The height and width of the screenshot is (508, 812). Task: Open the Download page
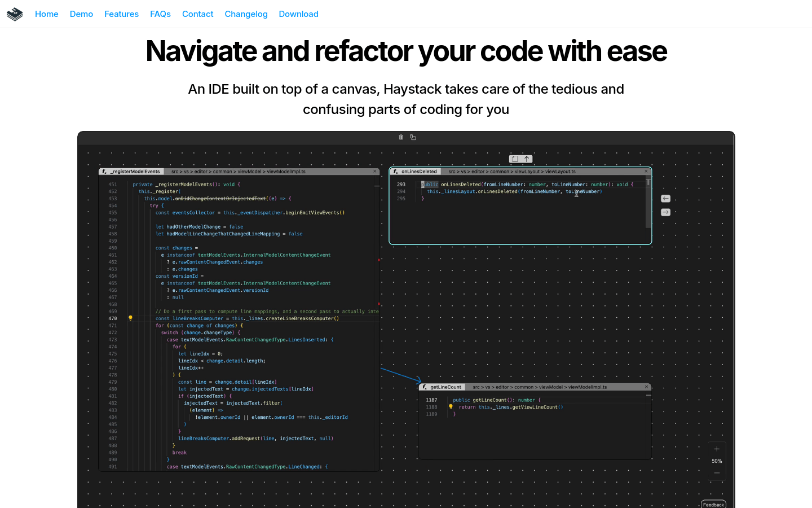298,14
